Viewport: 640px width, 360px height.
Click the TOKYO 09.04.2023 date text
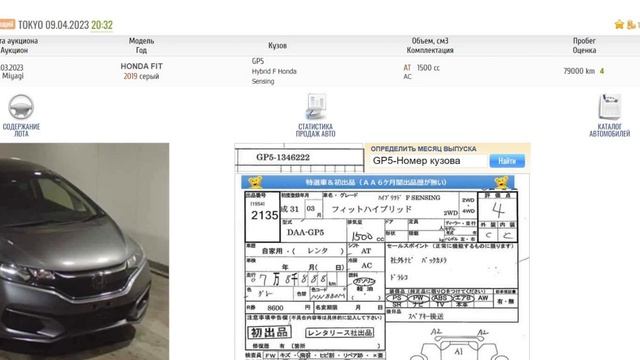[53, 25]
